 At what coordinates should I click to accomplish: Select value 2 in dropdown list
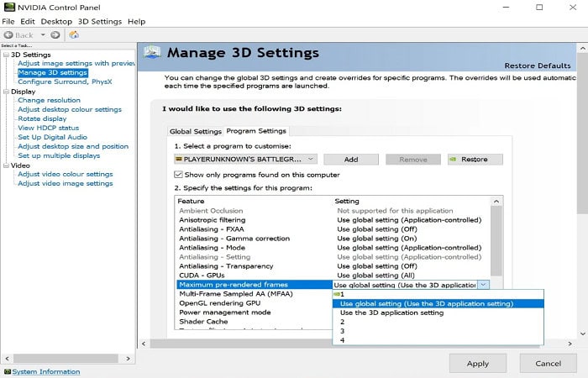[438, 322]
